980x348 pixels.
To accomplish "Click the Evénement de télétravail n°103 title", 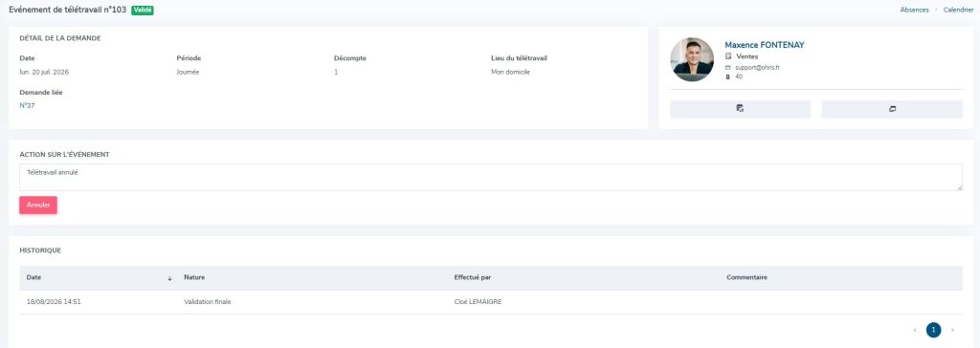I will click(68, 10).
